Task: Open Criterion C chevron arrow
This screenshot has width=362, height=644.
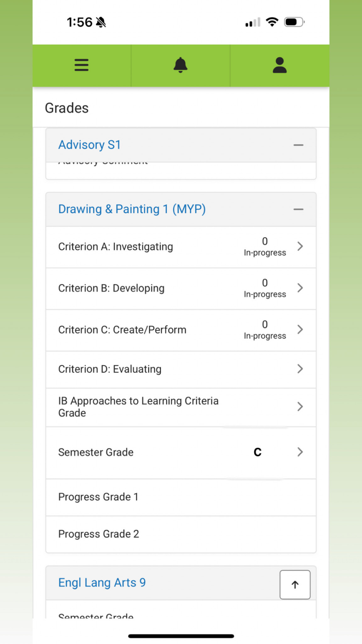Action: tap(300, 329)
